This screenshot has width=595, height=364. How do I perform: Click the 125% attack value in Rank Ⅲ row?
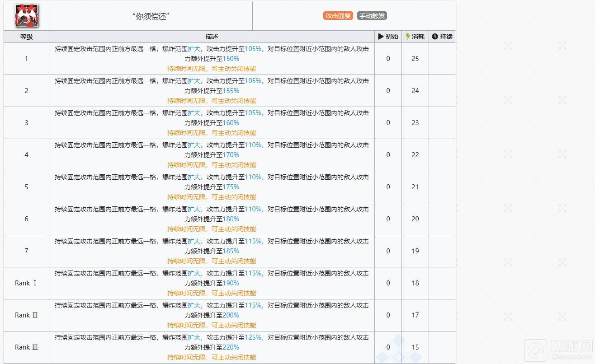tap(253, 337)
